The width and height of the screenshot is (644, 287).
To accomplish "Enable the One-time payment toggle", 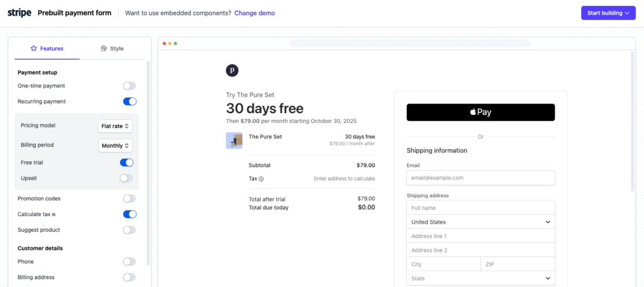I will tap(129, 86).
